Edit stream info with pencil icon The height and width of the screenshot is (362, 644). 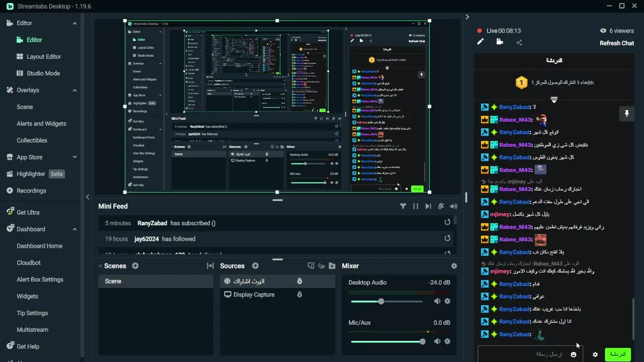coord(480,42)
